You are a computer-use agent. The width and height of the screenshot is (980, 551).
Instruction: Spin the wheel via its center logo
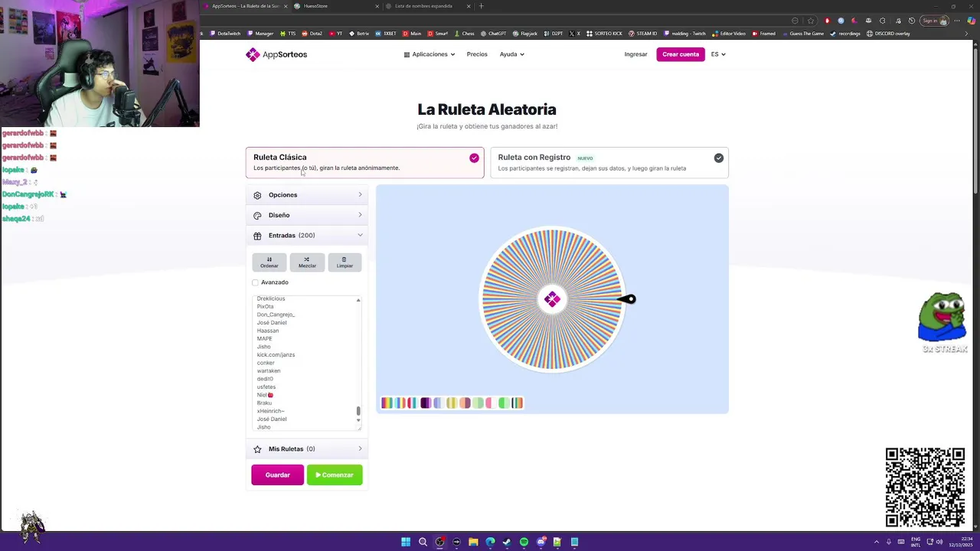coord(552,299)
